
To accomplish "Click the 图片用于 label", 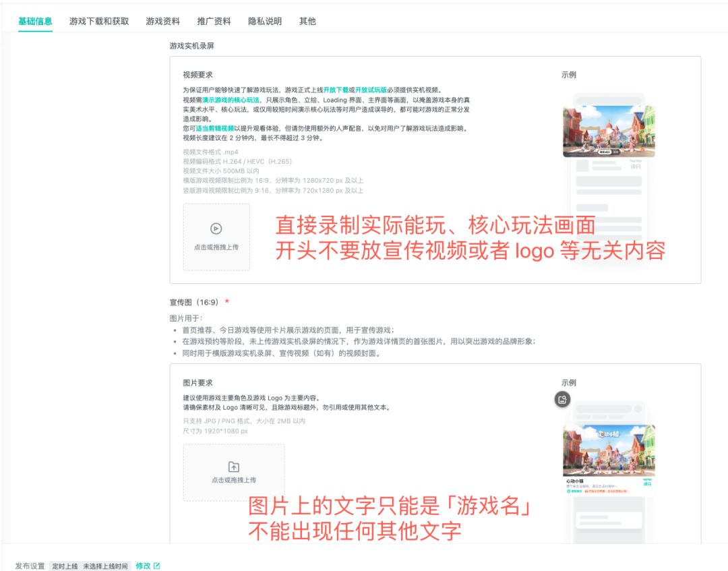I will pos(186,318).
